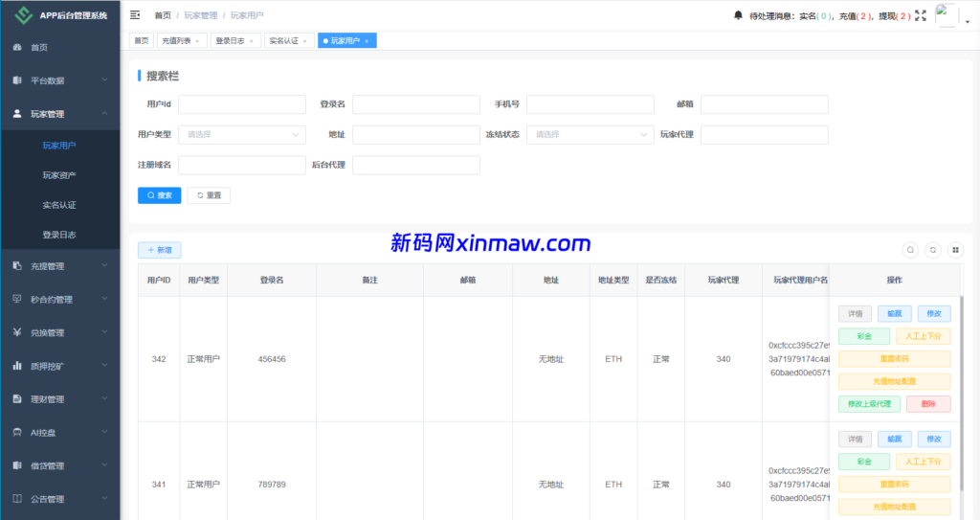Expand the 兑换管理 menu chevron
This screenshot has height=520, width=980.
click(x=104, y=332)
